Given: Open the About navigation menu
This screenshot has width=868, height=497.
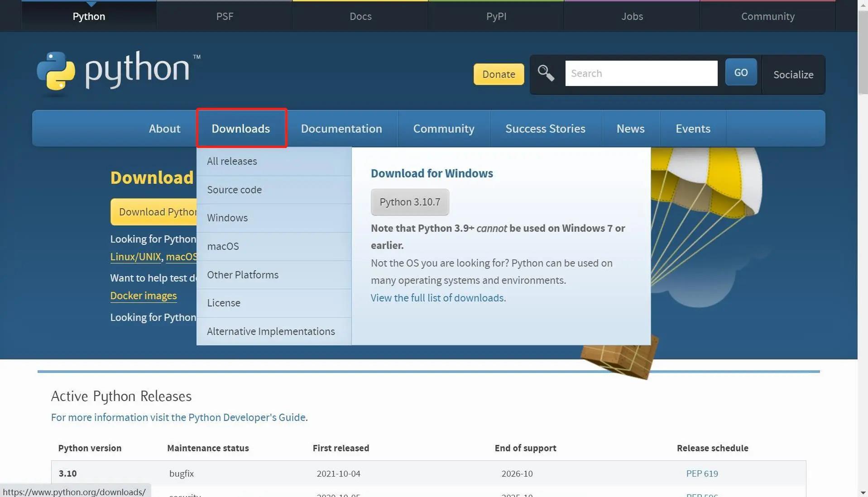Looking at the screenshot, I should point(164,129).
